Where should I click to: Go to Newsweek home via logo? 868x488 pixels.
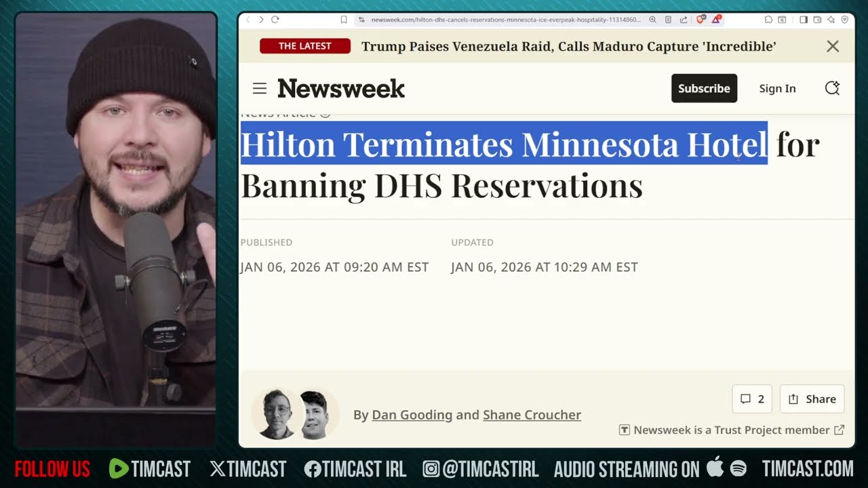(x=341, y=88)
